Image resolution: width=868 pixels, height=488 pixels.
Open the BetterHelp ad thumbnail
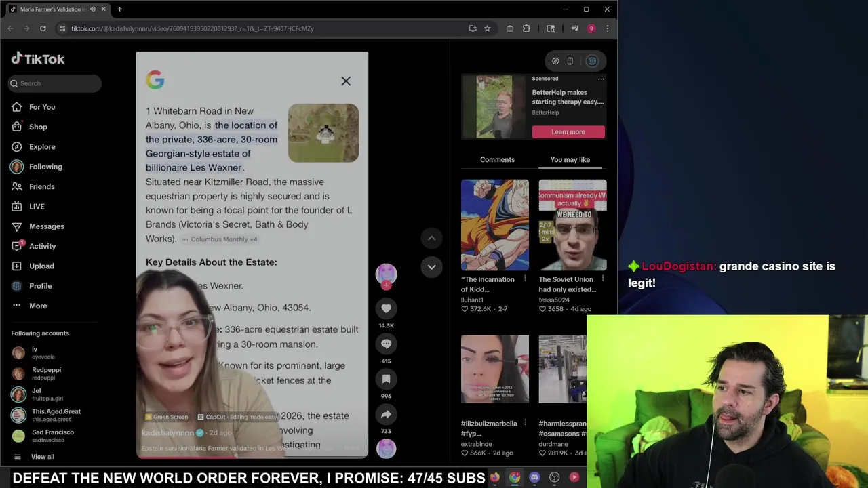(494, 107)
